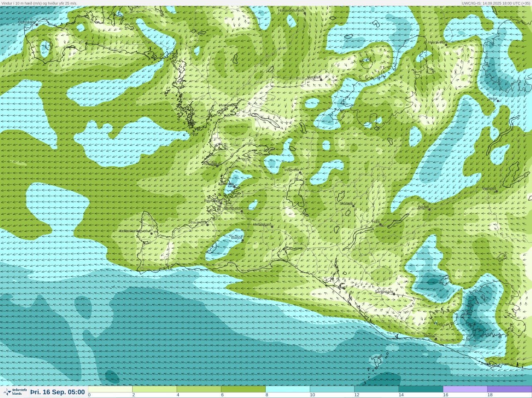Click the legend tick label 16

445,395
